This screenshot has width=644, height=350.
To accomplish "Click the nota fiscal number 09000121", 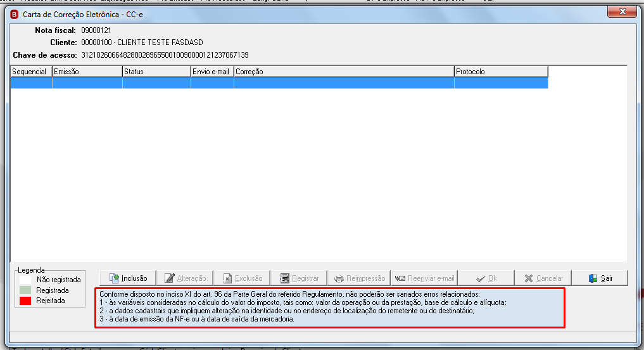I will pyautogui.click(x=96, y=30).
